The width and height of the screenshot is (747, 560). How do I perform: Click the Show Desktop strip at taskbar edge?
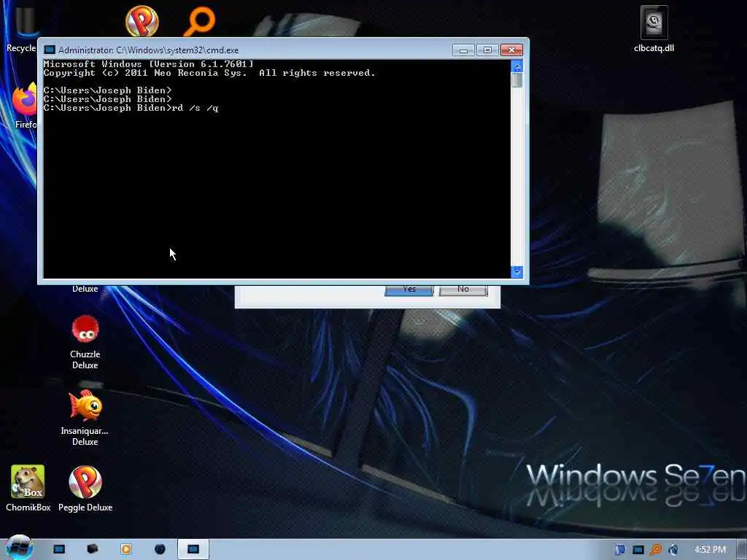coord(742,550)
